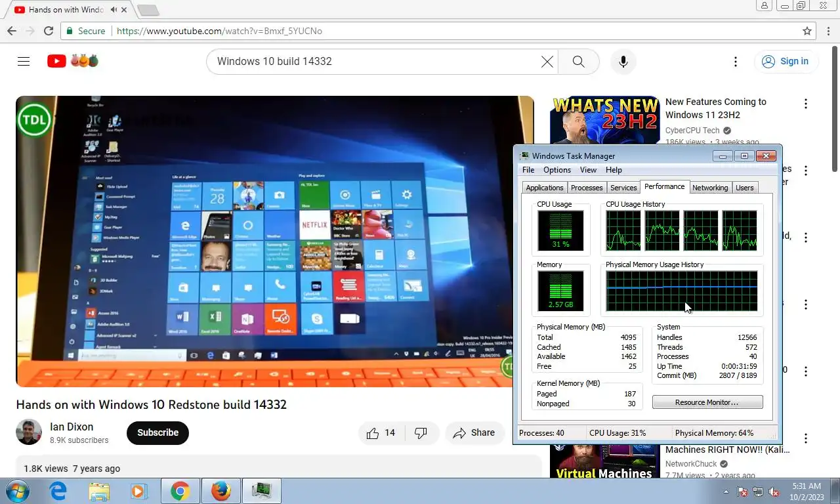Open the Chrome profile icon
840x504 pixels.
764,6
